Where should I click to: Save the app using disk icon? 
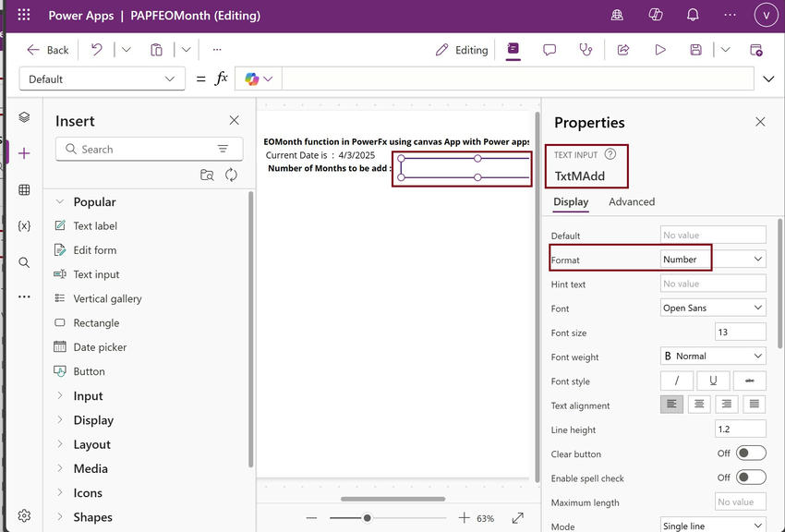pyautogui.click(x=696, y=50)
